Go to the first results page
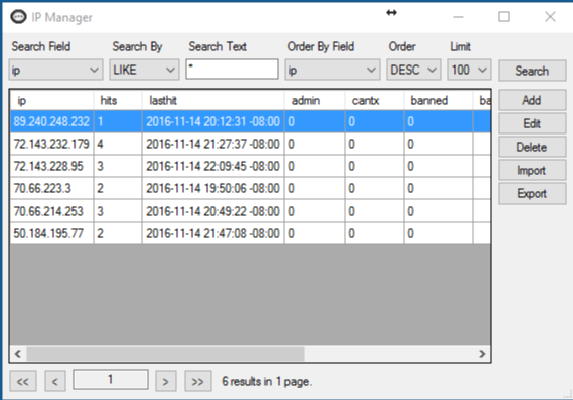 [23, 381]
